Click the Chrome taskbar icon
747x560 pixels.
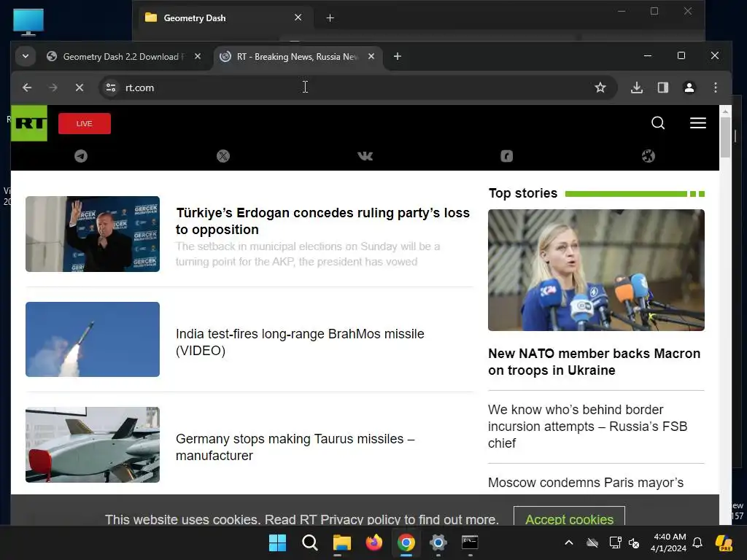pos(406,542)
